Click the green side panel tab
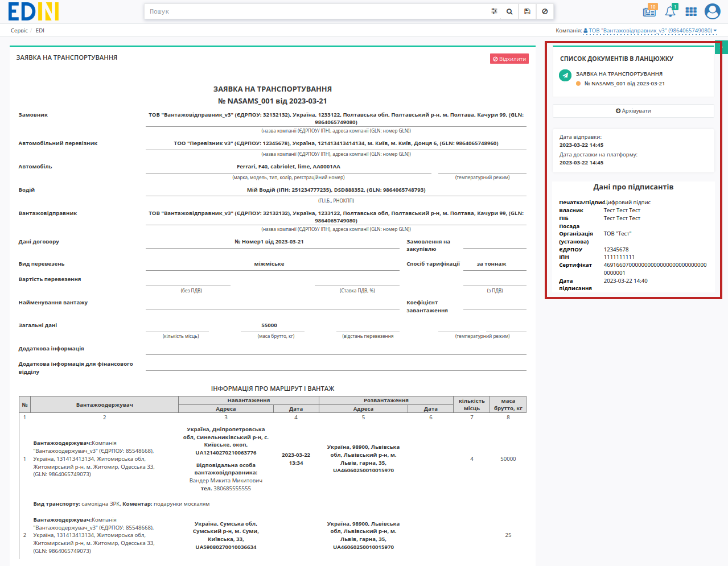Viewport: 728px width, 566px height. coord(722,47)
